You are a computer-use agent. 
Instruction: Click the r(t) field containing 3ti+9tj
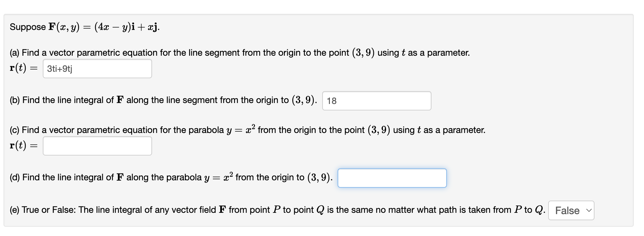click(97, 69)
